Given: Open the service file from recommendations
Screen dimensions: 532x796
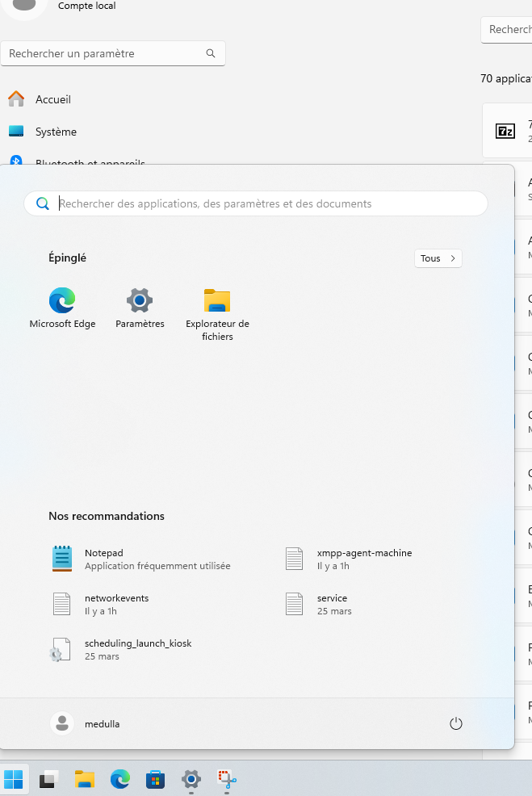Looking at the screenshot, I should [332, 604].
